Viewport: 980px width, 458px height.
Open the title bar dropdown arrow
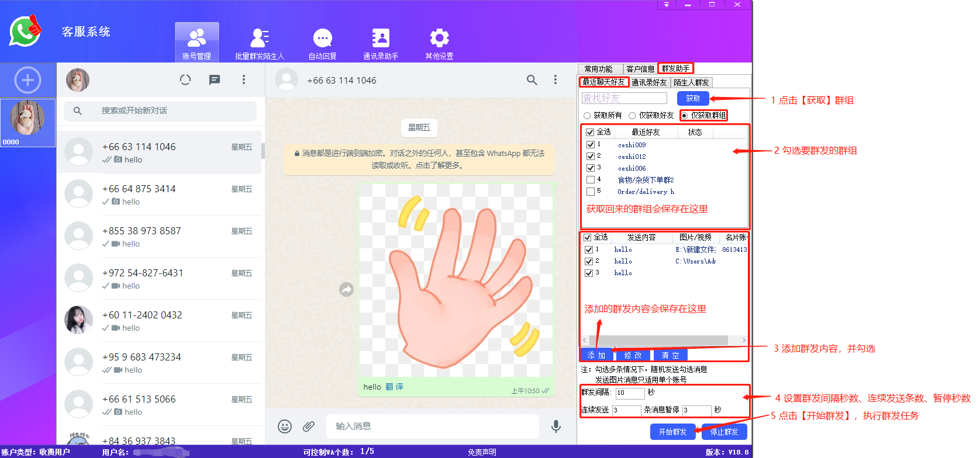(x=666, y=5)
